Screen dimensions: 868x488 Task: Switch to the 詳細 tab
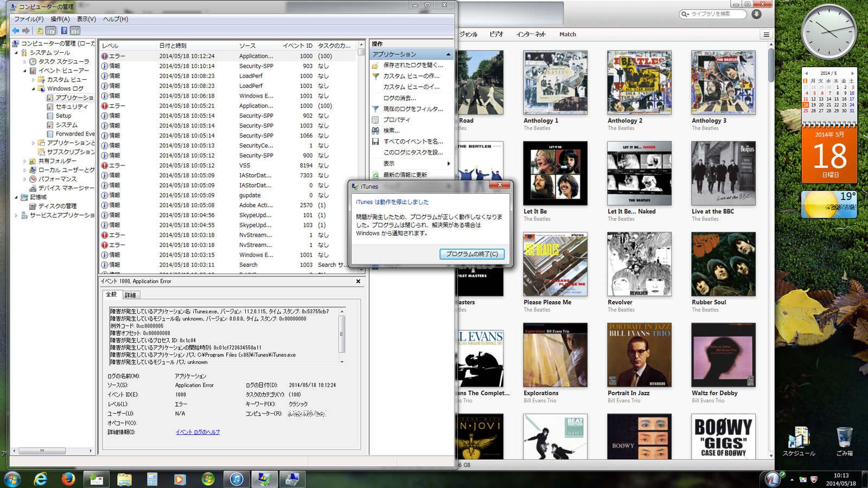coord(130,295)
